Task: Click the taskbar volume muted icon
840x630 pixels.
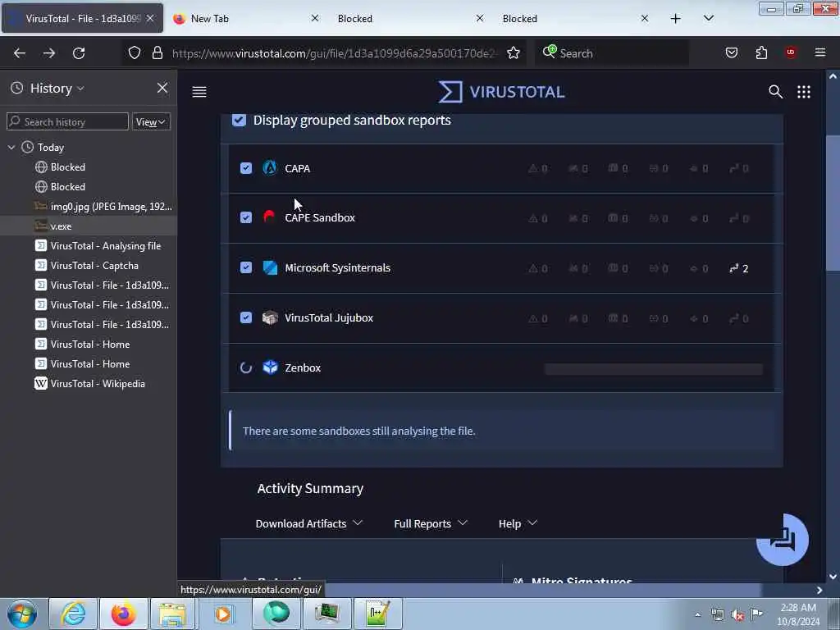Action: point(737,615)
